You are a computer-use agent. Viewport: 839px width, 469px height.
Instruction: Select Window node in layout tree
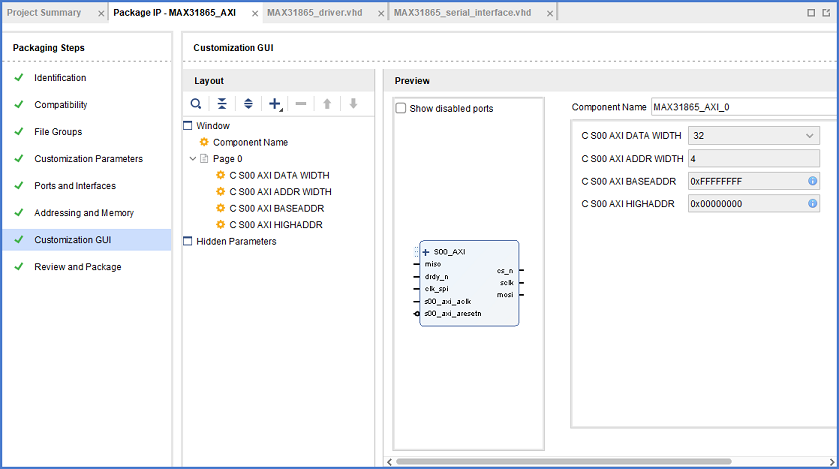click(213, 126)
